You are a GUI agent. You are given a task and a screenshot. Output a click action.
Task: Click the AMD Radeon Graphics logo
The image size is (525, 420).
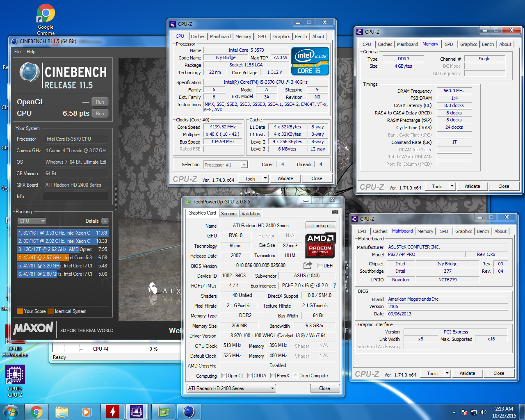point(321,244)
